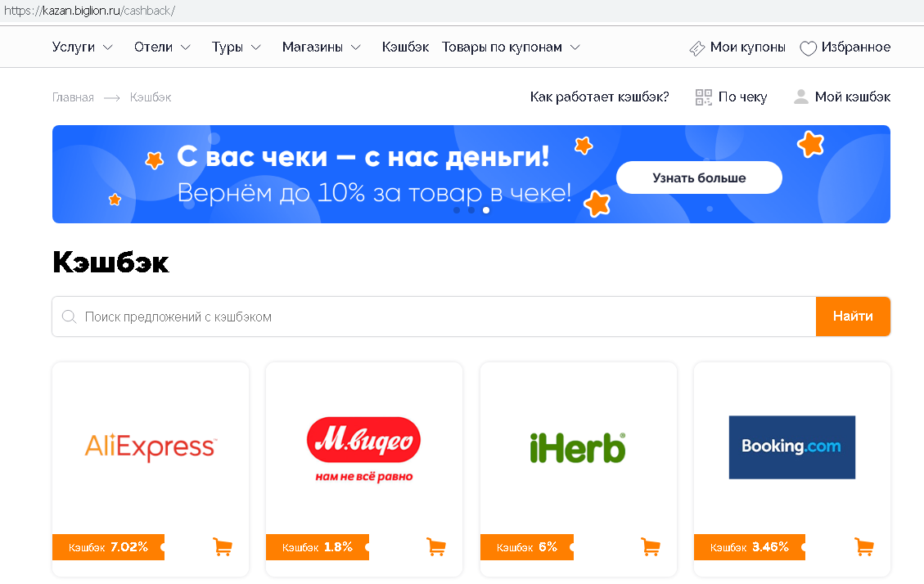Click the orange Найти search button
The height and width of the screenshot is (584, 924).
[x=853, y=317]
